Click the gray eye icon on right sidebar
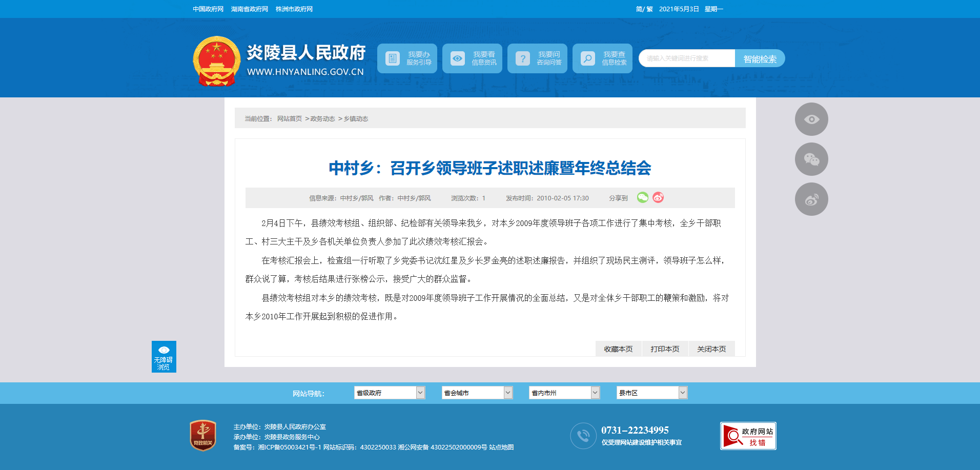The height and width of the screenshot is (470, 980). click(x=811, y=119)
